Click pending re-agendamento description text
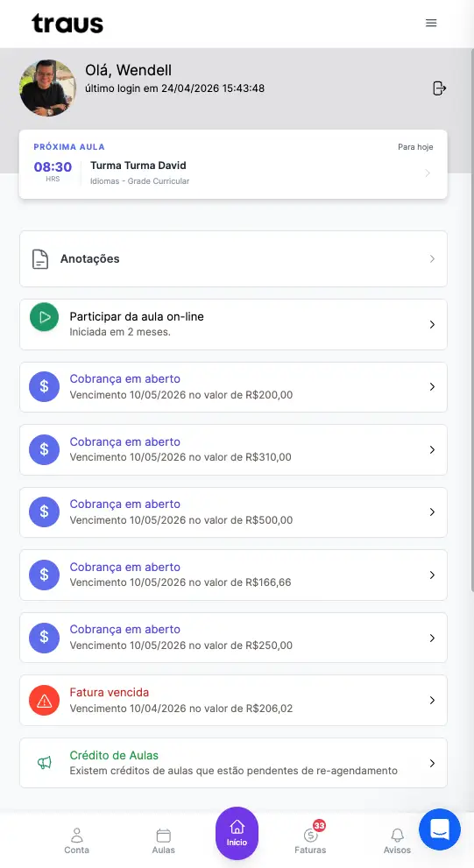 coord(233,771)
